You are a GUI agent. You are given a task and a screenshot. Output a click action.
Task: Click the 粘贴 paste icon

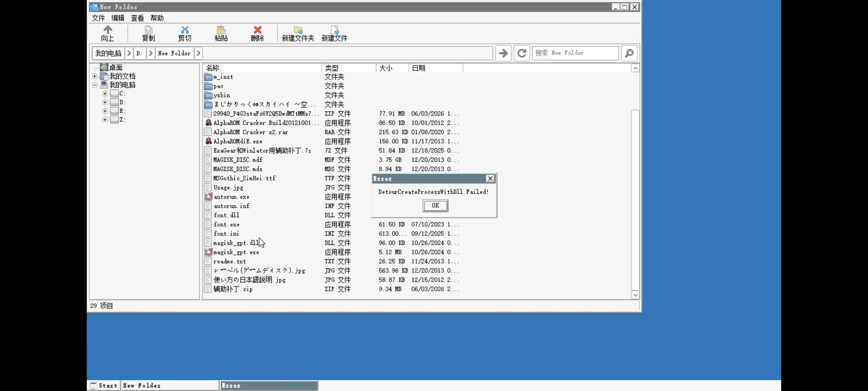221,30
